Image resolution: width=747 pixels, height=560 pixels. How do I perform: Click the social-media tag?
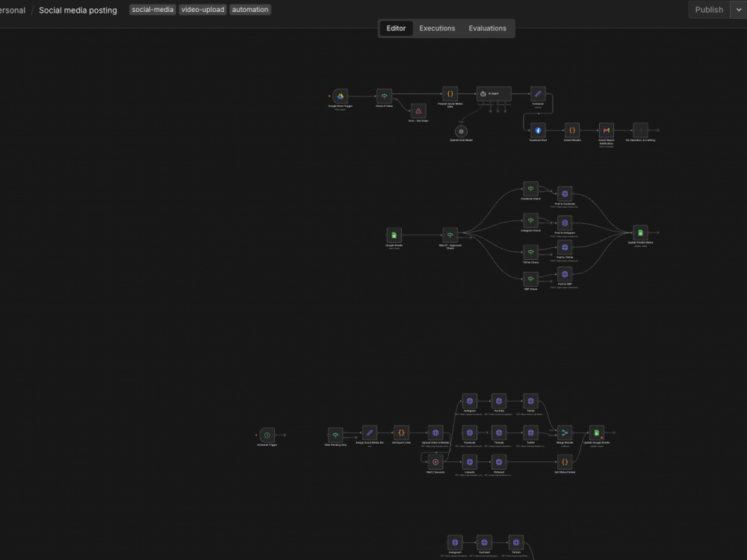click(x=152, y=10)
